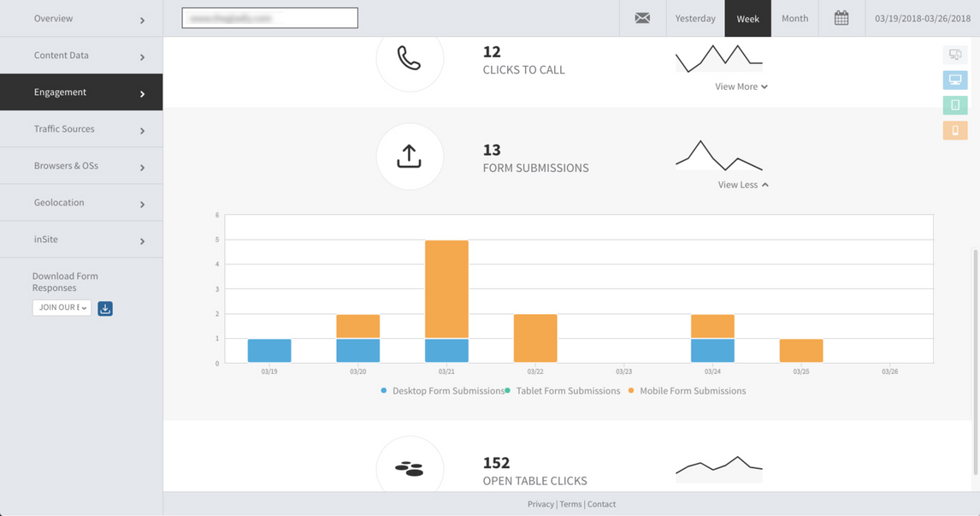Collapse Form Submissions chart with View Less
The height and width of the screenshot is (516, 980).
742,185
